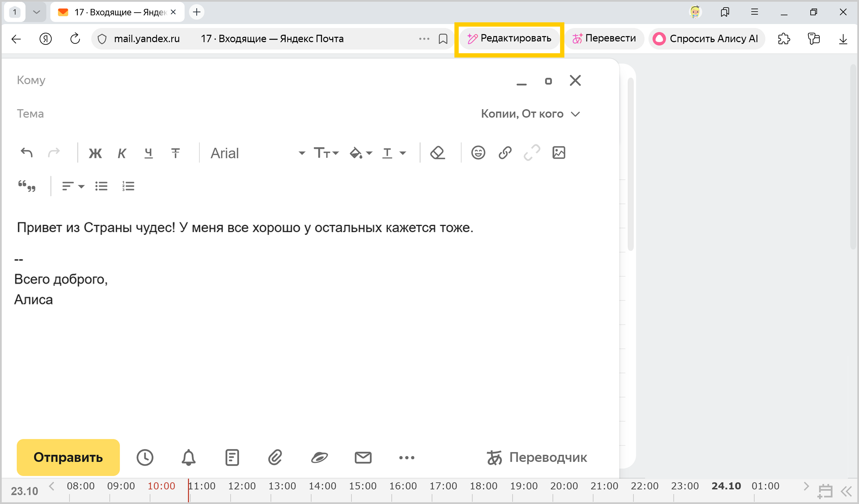Screen dimensions: 859x504
Task: Toggle underline formatting (Ч)
Action: coord(149,153)
